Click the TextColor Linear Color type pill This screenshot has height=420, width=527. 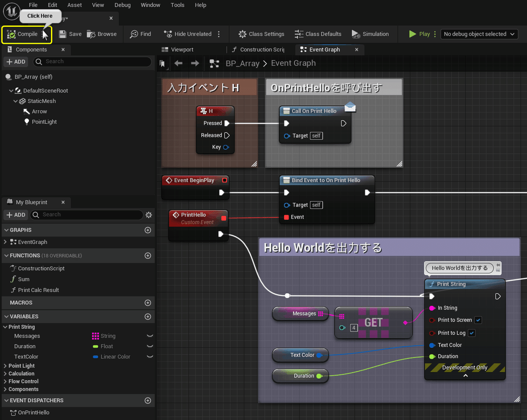click(x=95, y=357)
